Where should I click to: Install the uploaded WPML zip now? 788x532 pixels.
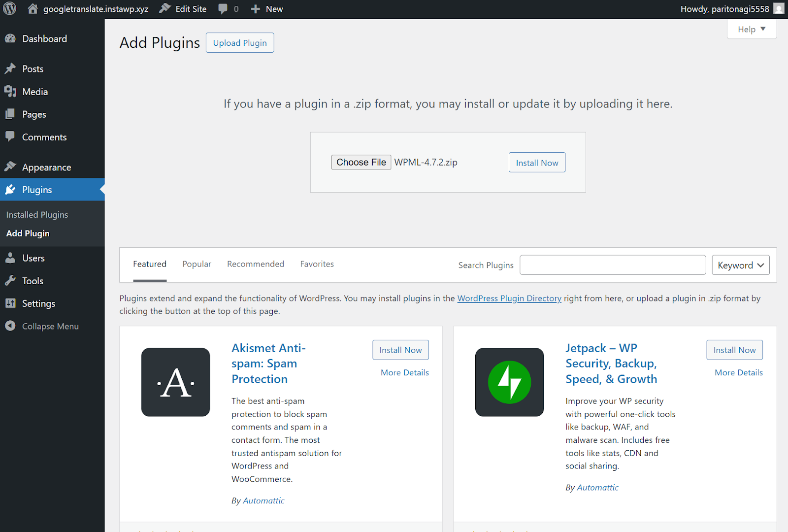click(537, 163)
